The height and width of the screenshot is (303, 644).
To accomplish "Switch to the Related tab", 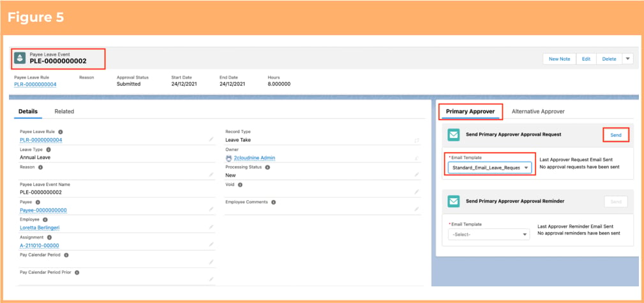I will pyautogui.click(x=64, y=111).
